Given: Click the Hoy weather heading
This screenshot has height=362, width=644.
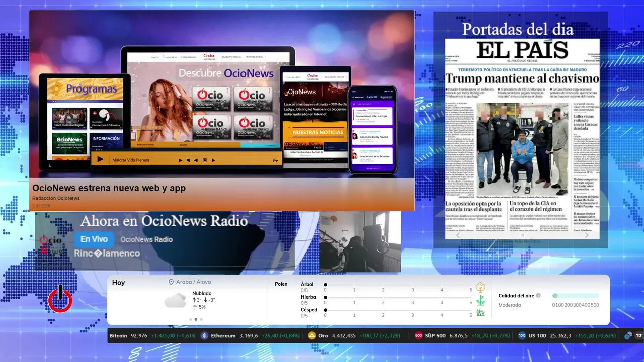Looking at the screenshot, I should pos(118,283).
